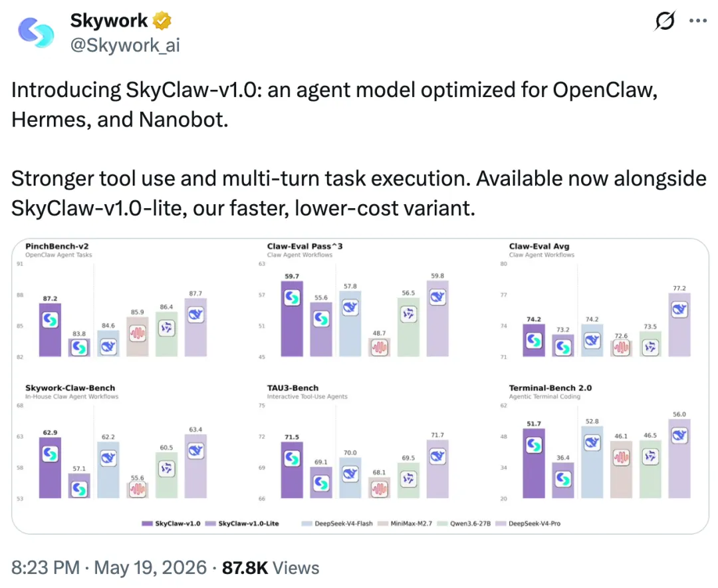Click the Qwen icon on Claw-Eval Pass^3 56.5 bar

tap(408, 314)
